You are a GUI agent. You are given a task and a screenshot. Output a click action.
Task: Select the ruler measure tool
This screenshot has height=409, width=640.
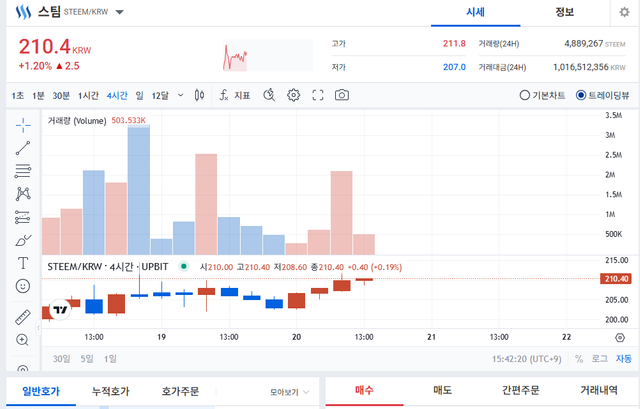(x=23, y=317)
